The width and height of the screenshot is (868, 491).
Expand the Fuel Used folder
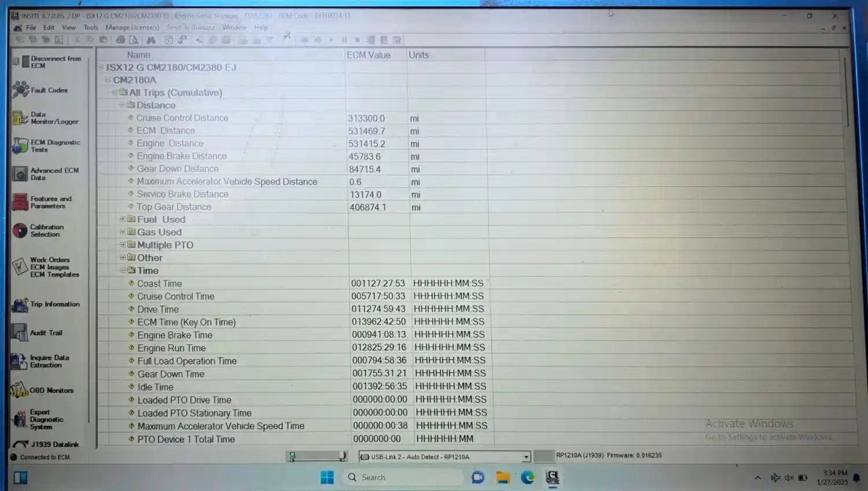(123, 219)
